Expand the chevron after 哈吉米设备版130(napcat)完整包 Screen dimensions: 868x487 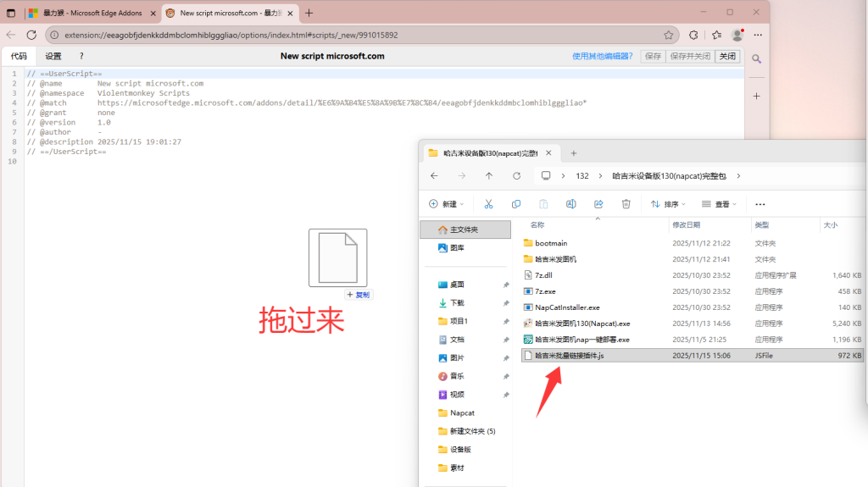click(738, 176)
